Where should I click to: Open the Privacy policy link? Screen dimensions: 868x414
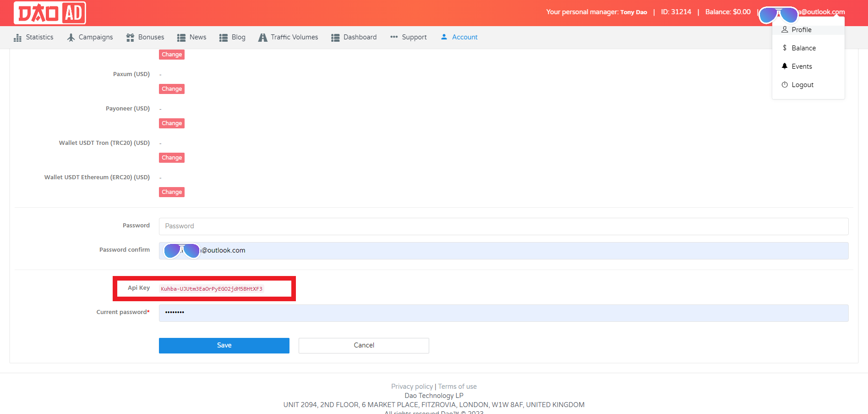412,386
